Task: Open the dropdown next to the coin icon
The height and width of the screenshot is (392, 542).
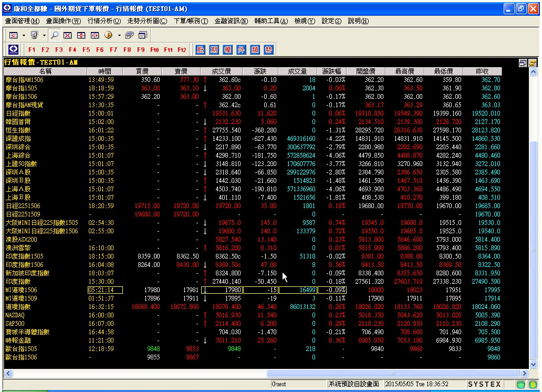Action: point(119,35)
